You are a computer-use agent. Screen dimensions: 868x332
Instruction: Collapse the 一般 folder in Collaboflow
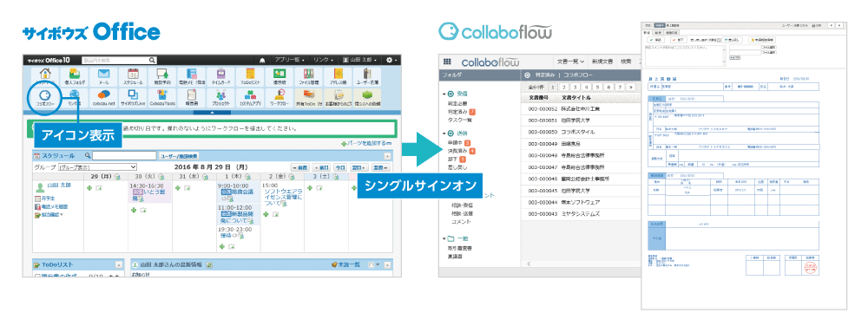[444, 238]
